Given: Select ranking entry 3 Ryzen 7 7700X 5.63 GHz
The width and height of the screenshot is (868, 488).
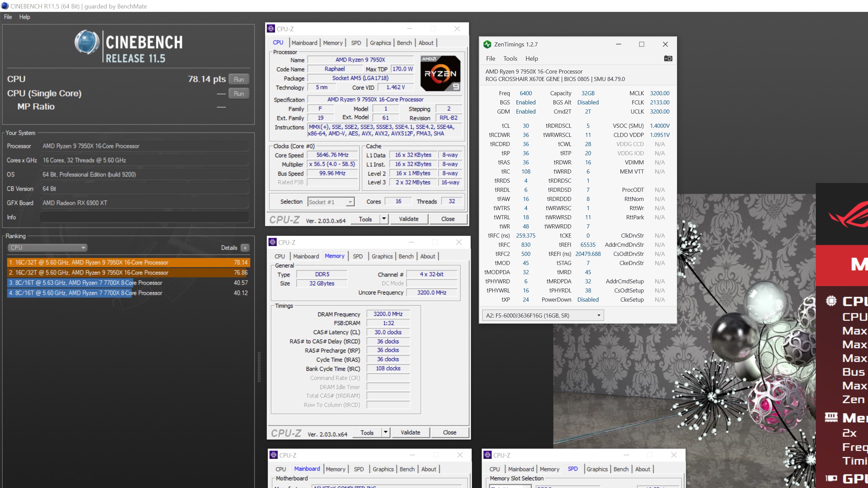Looking at the screenshot, I should coord(129,283).
